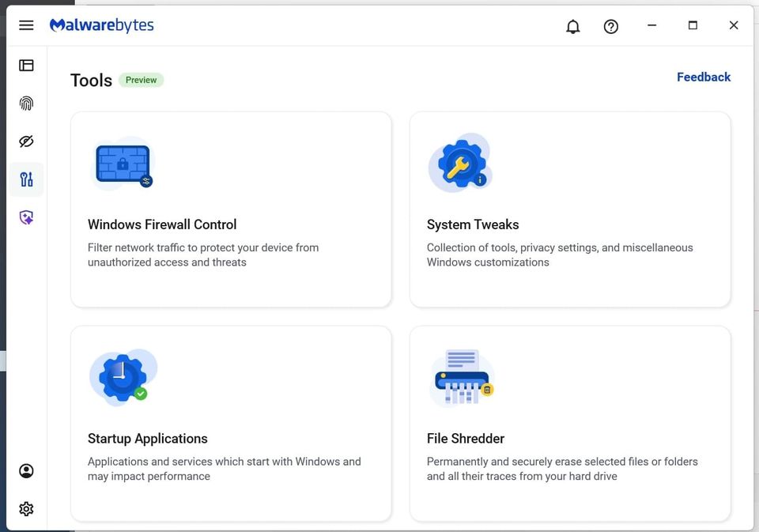The image size is (759, 532).
Task: Open Trusted Advisor shield icon in sidebar
Action: [x=26, y=217]
